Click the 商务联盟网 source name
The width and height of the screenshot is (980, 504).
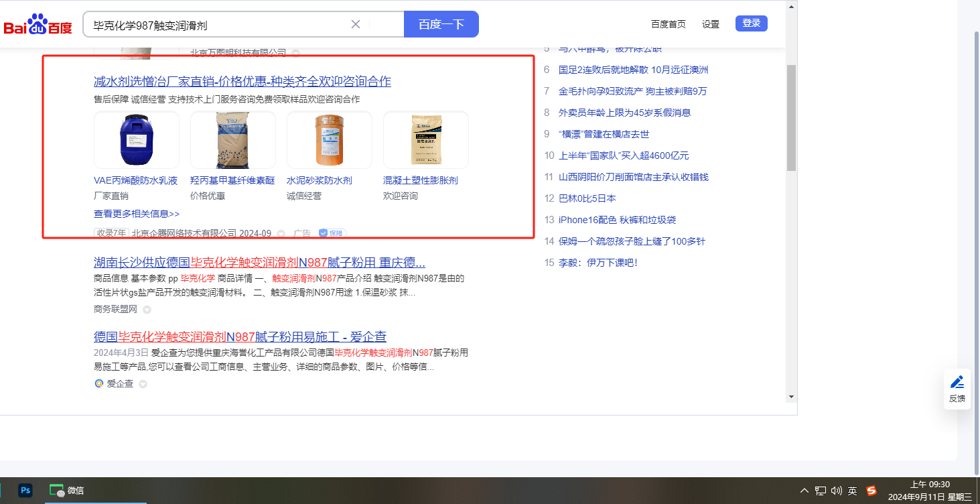tap(115, 309)
